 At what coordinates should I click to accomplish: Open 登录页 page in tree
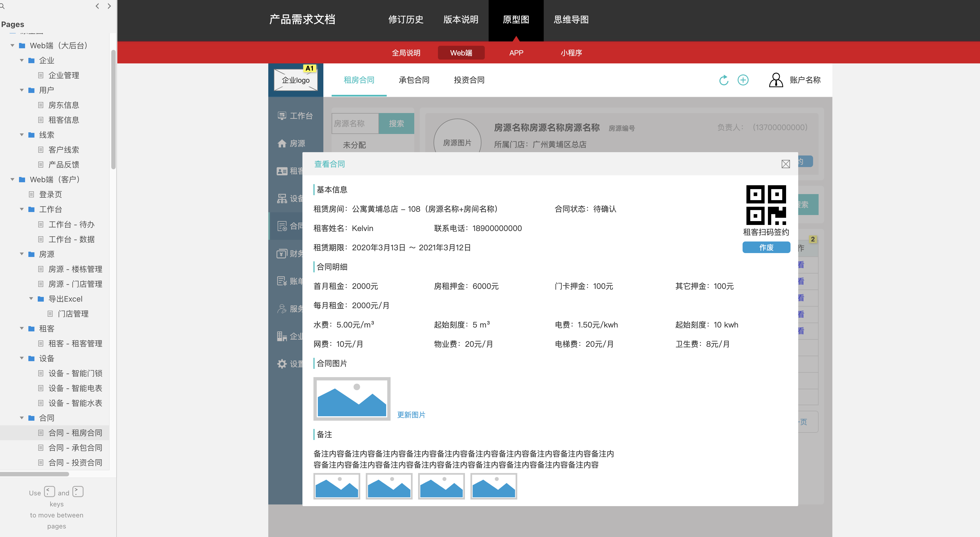click(50, 195)
